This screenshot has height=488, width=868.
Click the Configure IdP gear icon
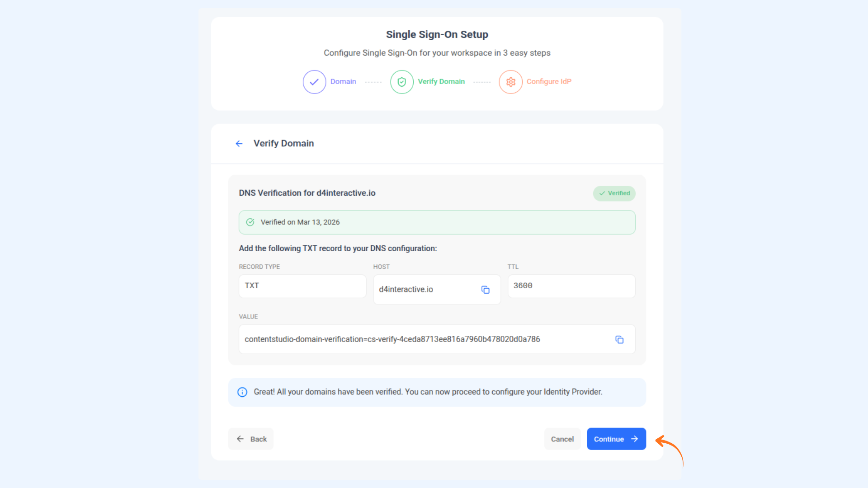[510, 82]
